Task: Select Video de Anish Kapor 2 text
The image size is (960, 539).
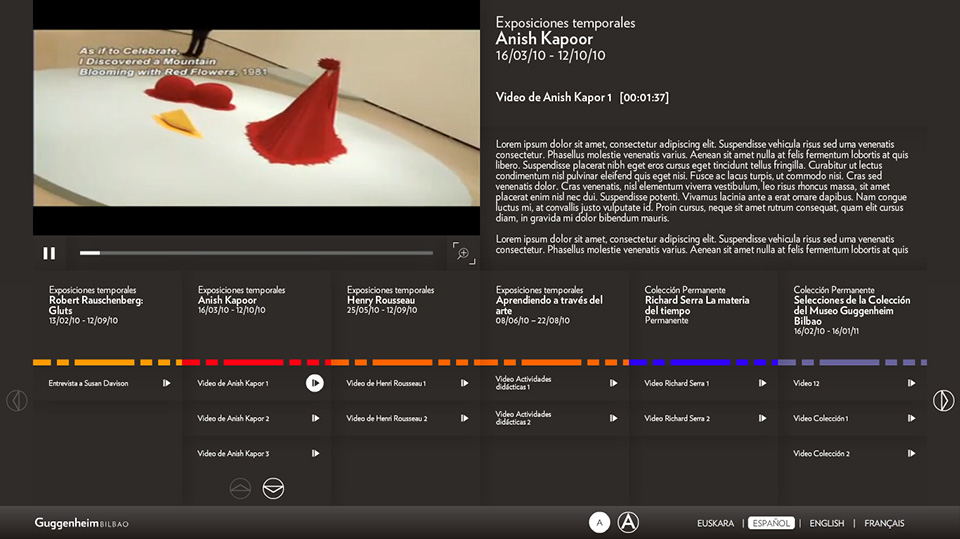Action: [233, 418]
